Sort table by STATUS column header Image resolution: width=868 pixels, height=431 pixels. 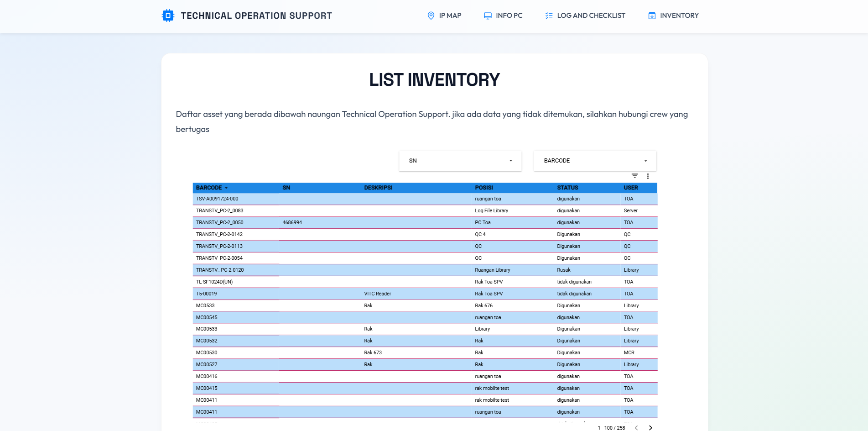(567, 188)
